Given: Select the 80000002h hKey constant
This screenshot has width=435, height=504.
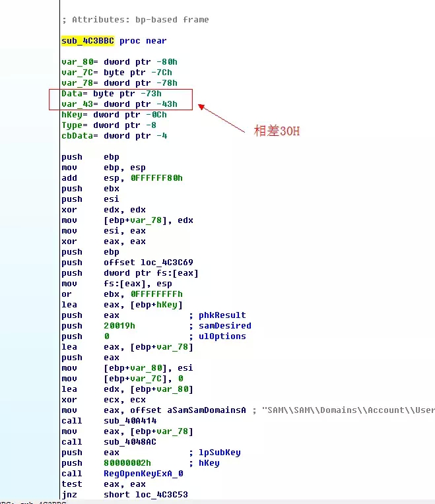Looking at the screenshot, I should (127, 463).
